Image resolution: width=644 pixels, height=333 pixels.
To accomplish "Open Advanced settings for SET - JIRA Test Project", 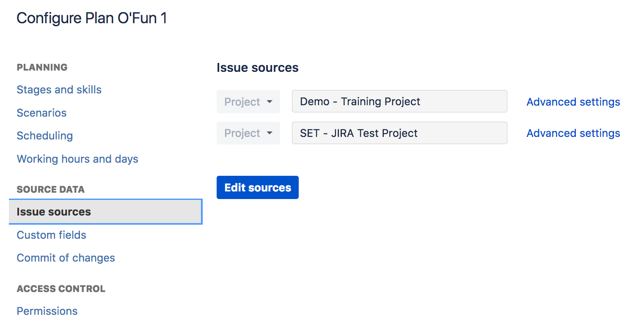I will point(573,133).
